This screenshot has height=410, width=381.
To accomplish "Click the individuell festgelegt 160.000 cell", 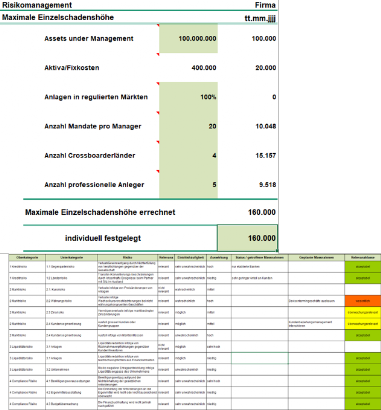I will coord(247,238).
